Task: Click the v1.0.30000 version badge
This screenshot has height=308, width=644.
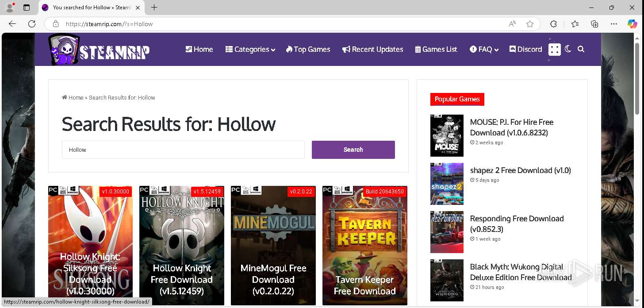Action: tap(115, 192)
